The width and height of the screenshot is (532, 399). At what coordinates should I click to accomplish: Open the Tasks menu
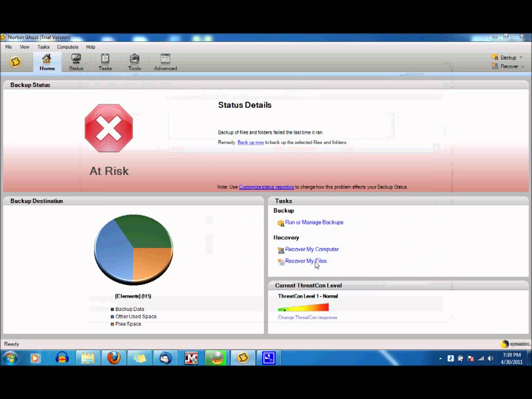[43, 47]
